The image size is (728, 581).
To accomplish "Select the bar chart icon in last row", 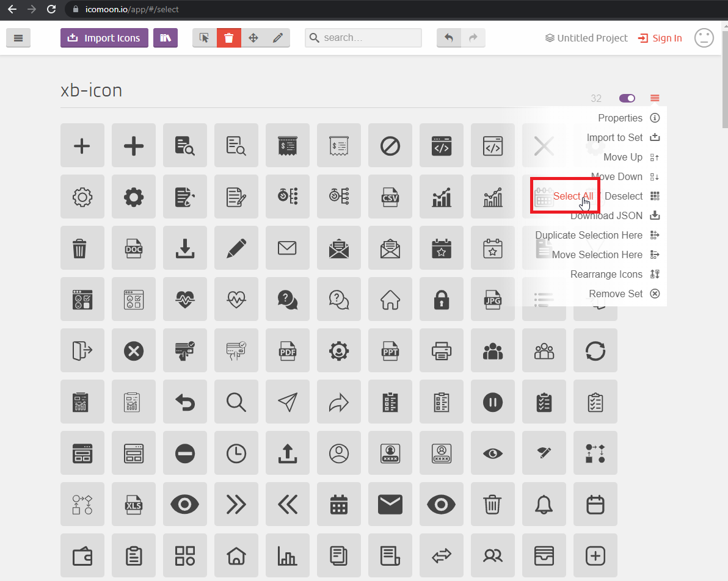I will (288, 555).
